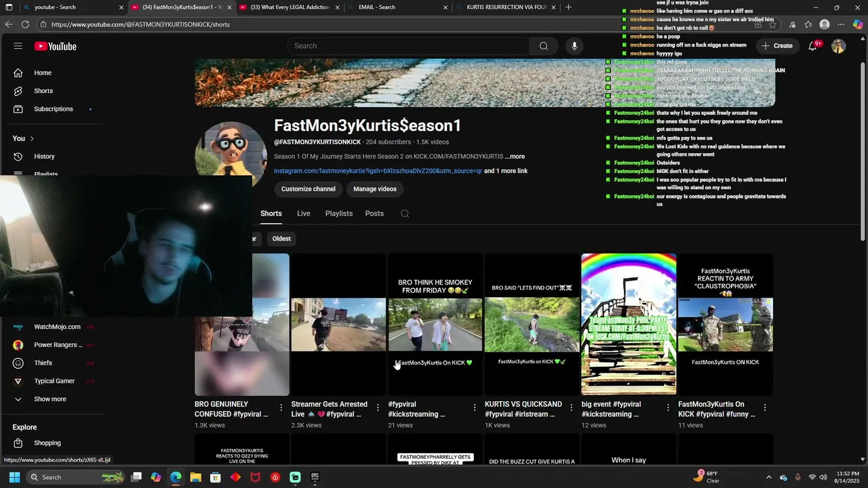Screen dimensions: 868x488
Task: Open Typical Gamer subscription channel
Action: click(x=54, y=381)
